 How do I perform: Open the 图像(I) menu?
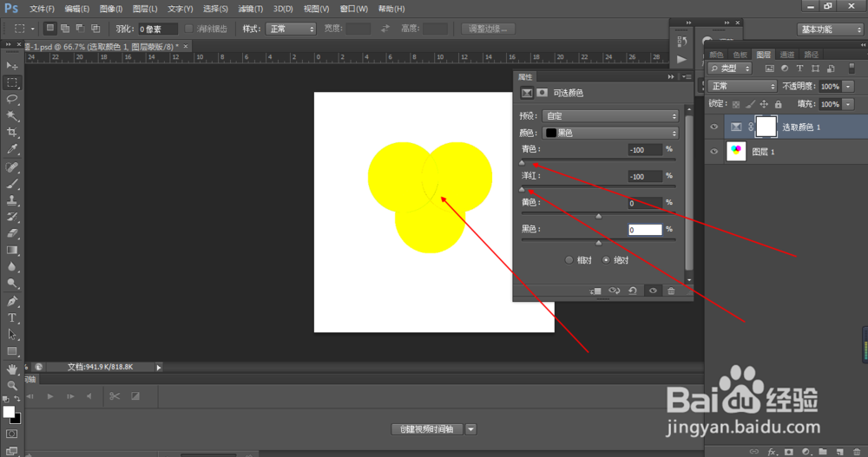tap(111, 9)
